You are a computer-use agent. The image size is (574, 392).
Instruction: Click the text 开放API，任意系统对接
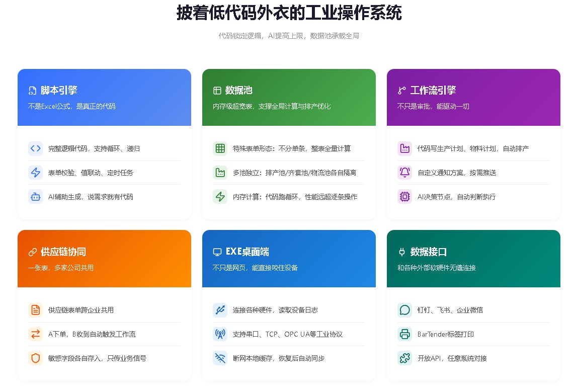tap(452, 359)
